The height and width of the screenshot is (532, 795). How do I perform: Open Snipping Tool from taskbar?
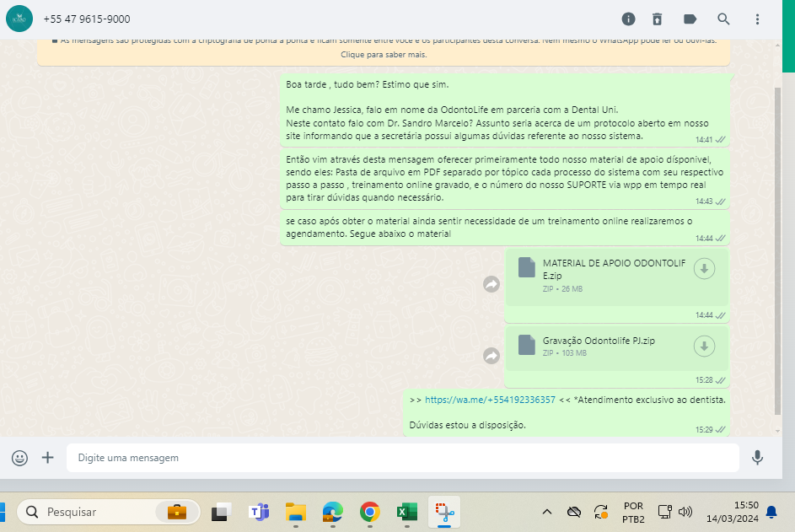pyautogui.click(x=444, y=513)
